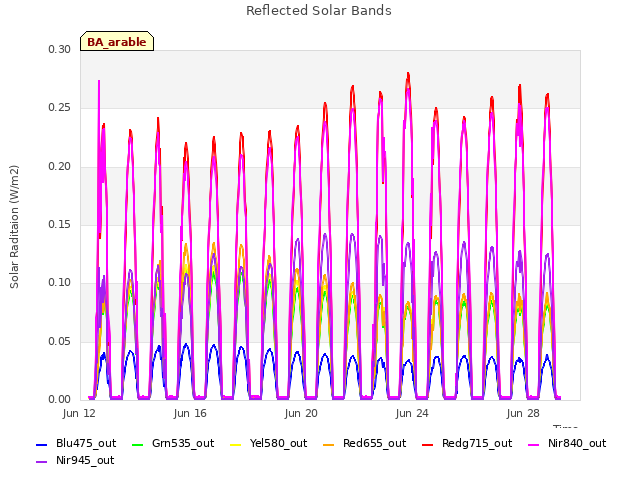This screenshot has height=480, width=640.
Task: Click the Jun 16 x-axis tick label
Action: [x=190, y=413]
